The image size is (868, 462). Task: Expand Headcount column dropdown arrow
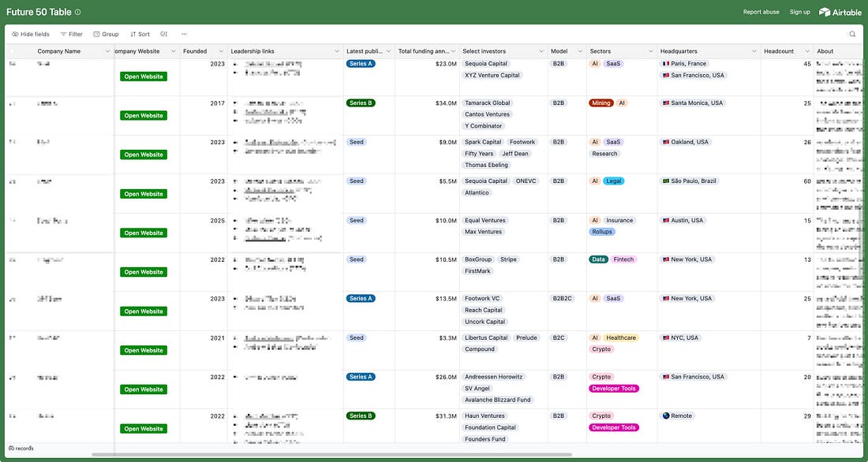tap(807, 51)
